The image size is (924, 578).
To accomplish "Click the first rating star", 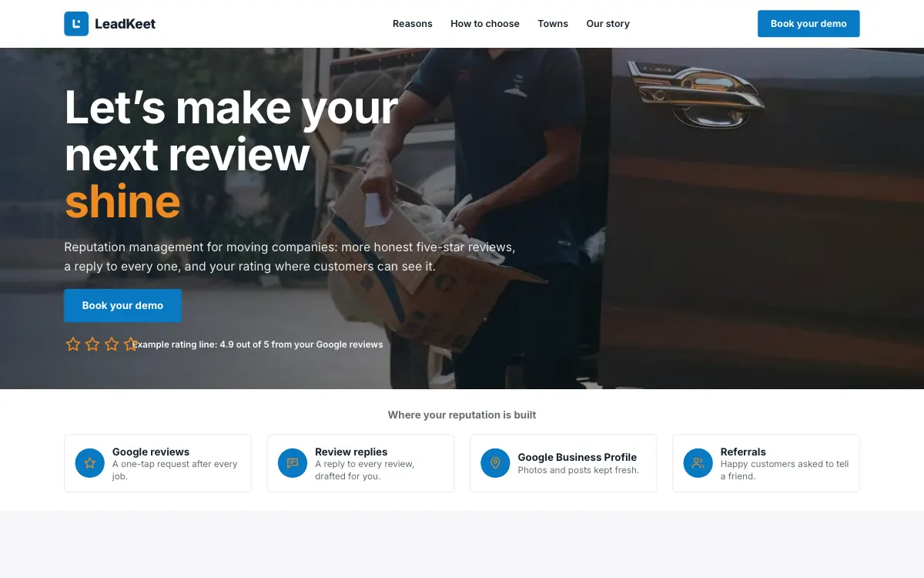I will pyautogui.click(x=73, y=344).
